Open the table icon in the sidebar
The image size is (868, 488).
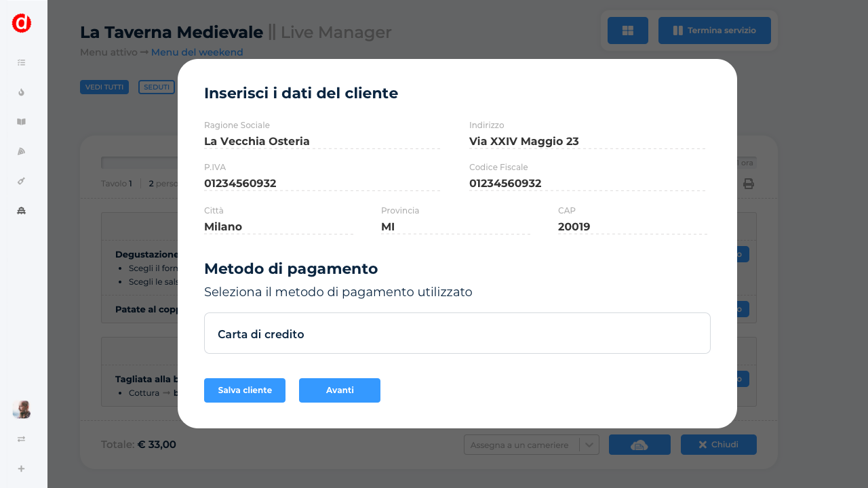coord(22,211)
